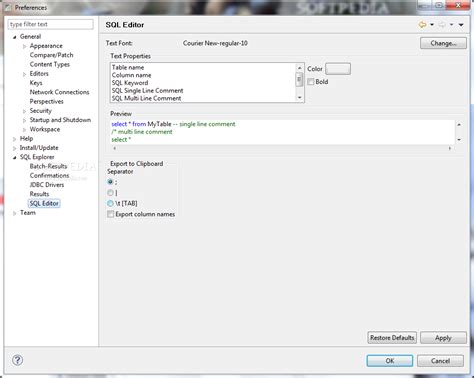The height and width of the screenshot is (378, 474).
Task: Expand the Editors tree node
Action: click(x=24, y=74)
